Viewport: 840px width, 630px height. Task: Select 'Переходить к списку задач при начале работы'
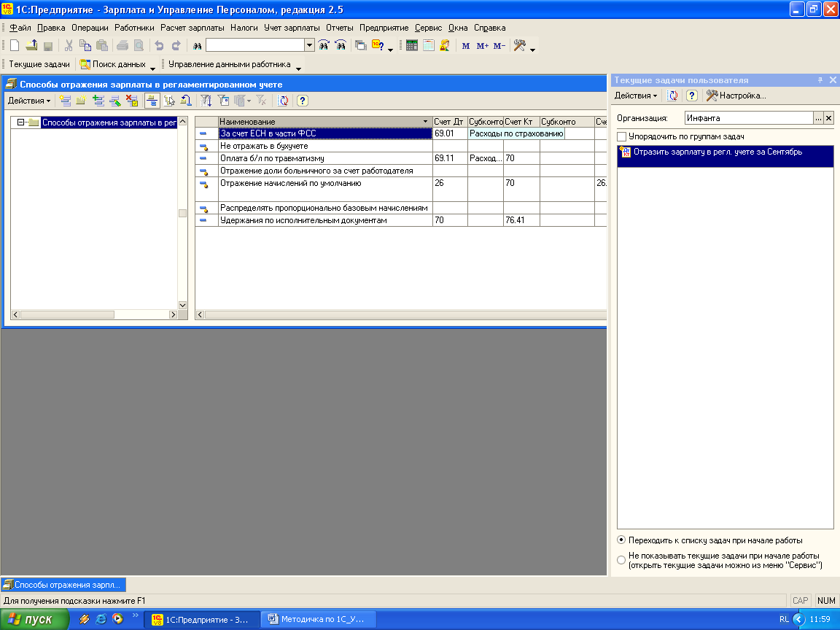(621, 540)
